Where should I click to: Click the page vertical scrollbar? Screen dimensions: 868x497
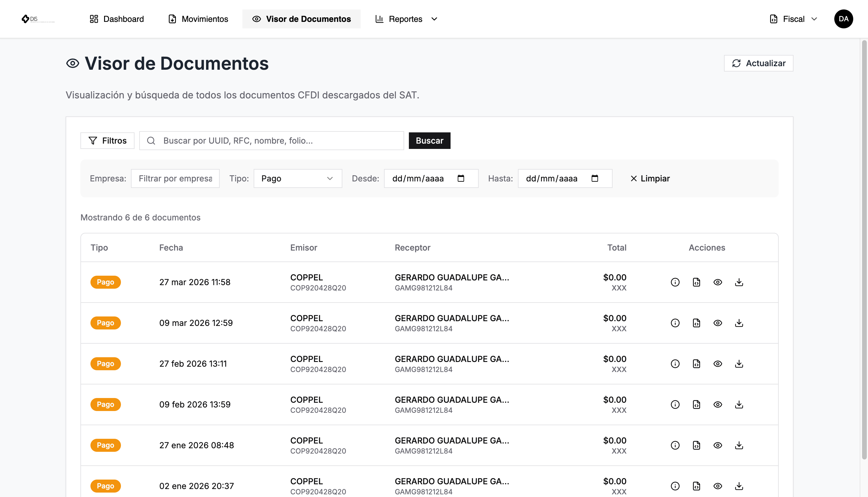pyautogui.click(x=864, y=250)
